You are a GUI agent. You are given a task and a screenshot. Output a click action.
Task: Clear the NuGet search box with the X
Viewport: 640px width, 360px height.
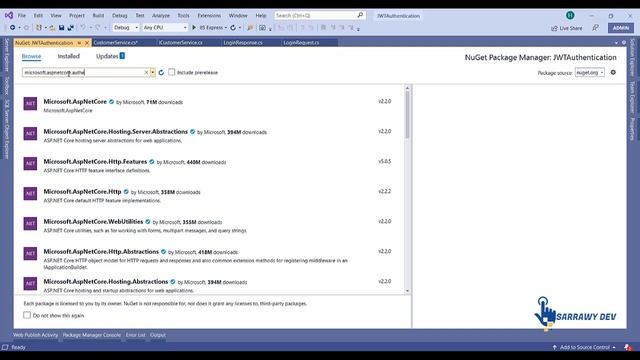[146, 72]
